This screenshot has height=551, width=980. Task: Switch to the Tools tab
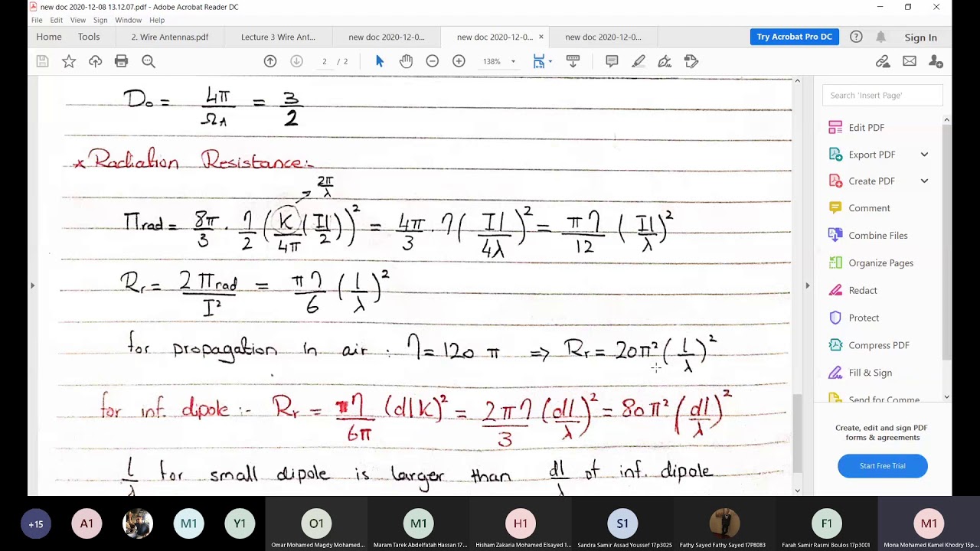pos(89,37)
